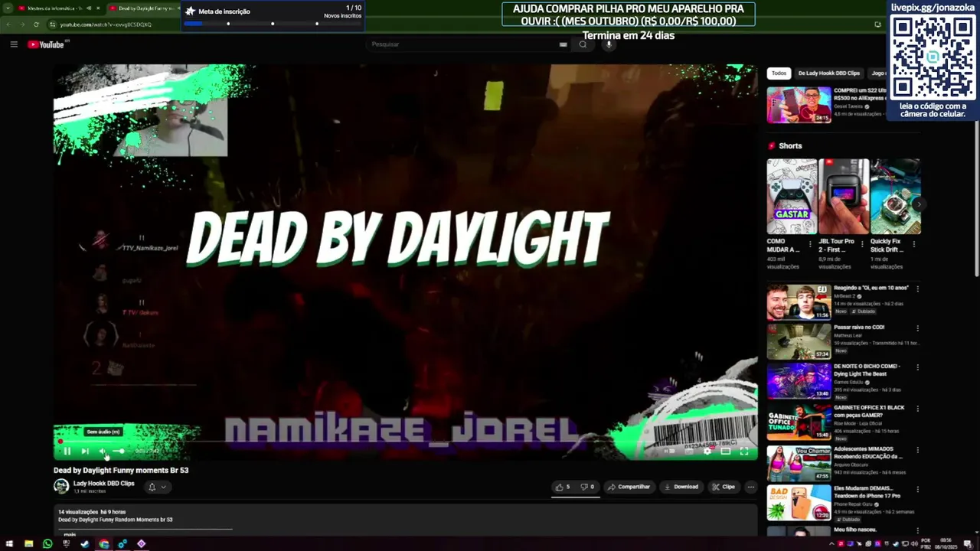Open the subscription notification bell dropdown

156,487
